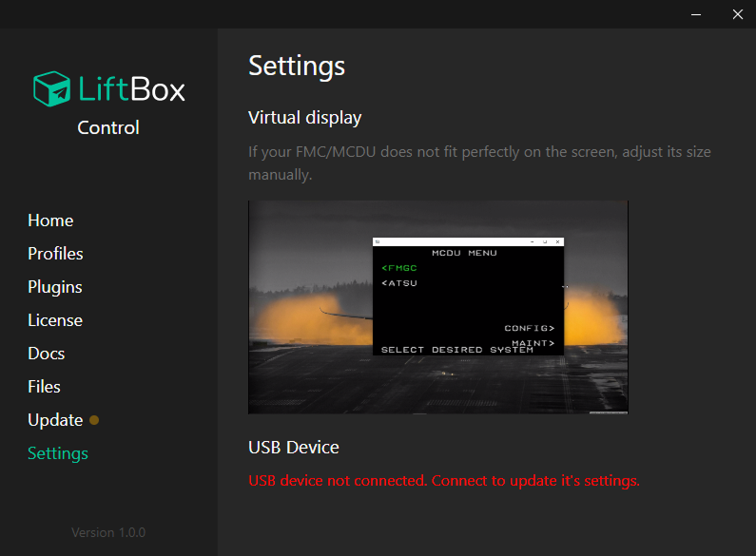Click the MCDU preview window minimize icon
Screen dimensions: 756x556
(533, 241)
